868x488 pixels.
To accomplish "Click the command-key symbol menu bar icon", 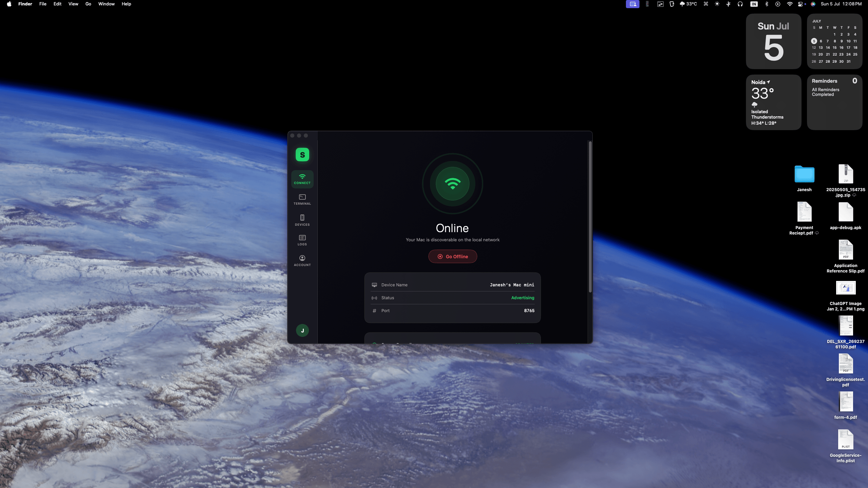I will pyautogui.click(x=706, y=4).
